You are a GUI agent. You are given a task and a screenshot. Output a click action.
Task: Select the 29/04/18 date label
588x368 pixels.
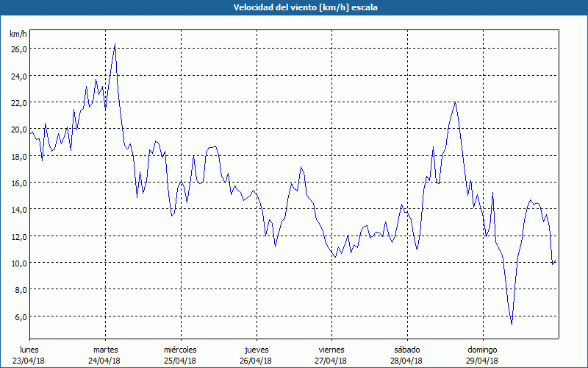click(x=482, y=361)
